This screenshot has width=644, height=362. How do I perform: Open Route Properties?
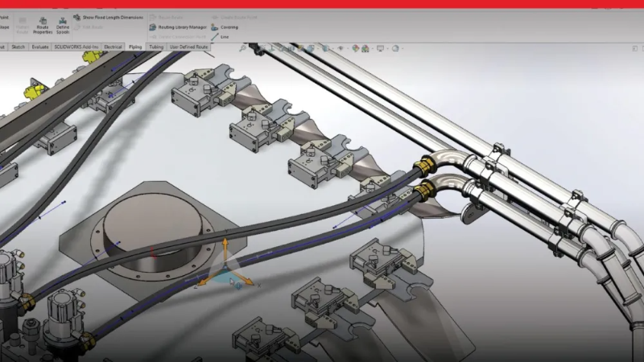[43, 26]
